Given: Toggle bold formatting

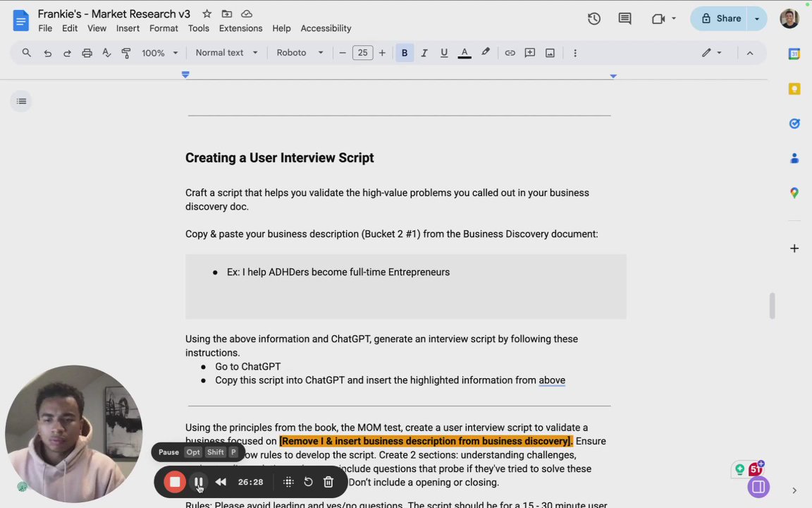Looking at the screenshot, I should tap(405, 53).
